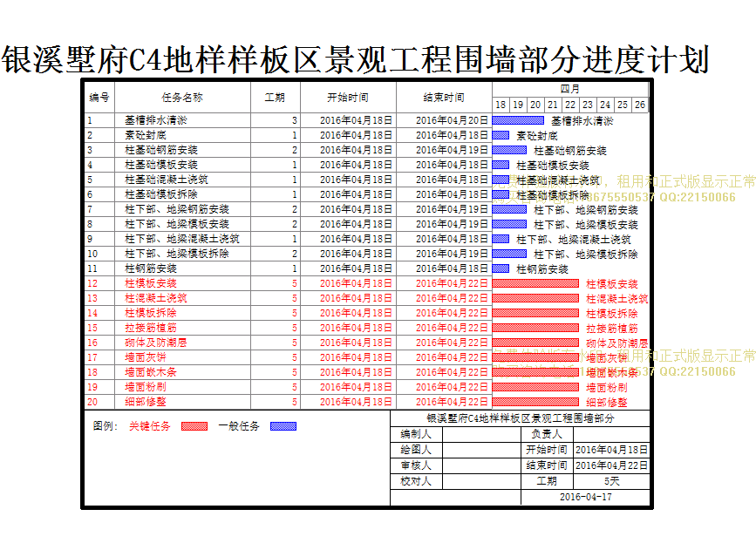Click the empty 审核人 field
This screenshot has width=756, height=550.
pyautogui.click(x=481, y=465)
